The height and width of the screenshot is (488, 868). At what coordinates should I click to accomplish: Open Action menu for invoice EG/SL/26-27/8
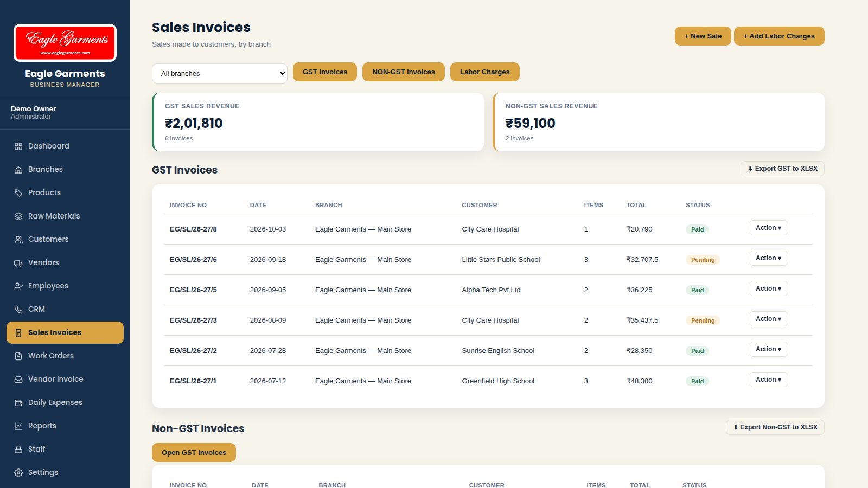coord(768,228)
